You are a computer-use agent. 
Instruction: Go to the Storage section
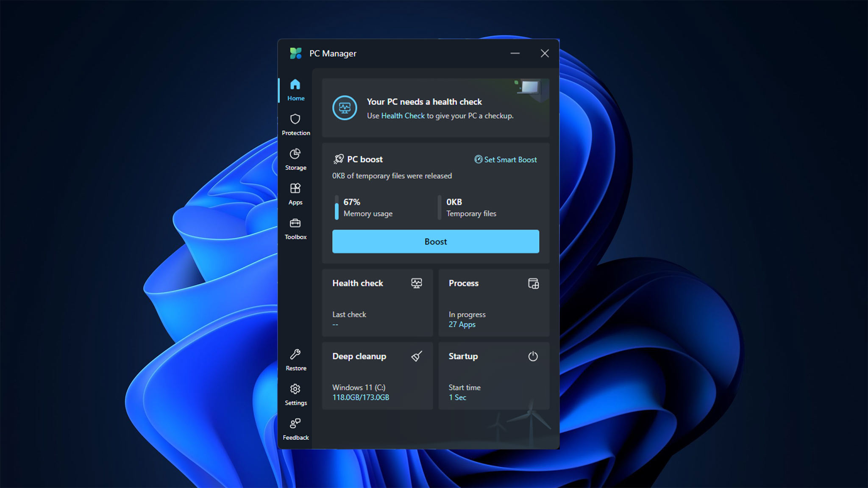[295, 160]
